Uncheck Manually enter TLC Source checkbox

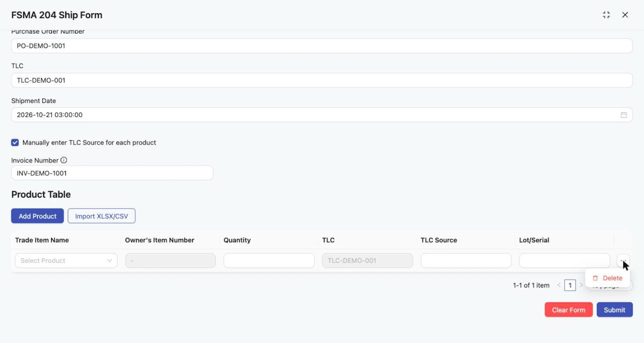[x=15, y=143]
